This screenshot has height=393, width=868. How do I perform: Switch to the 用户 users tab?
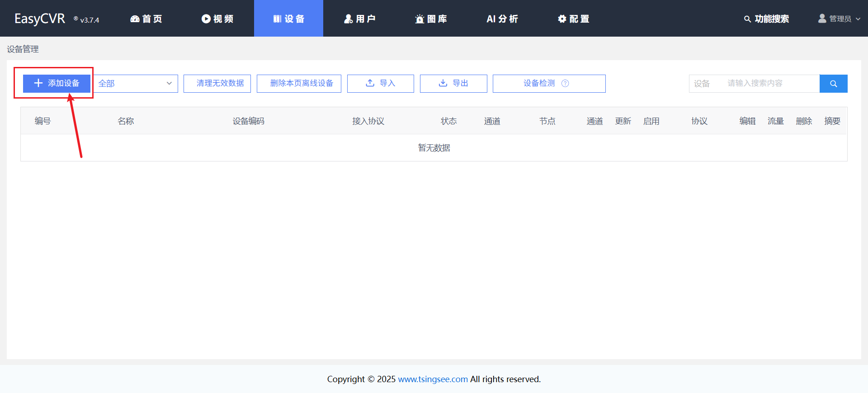coord(360,19)
